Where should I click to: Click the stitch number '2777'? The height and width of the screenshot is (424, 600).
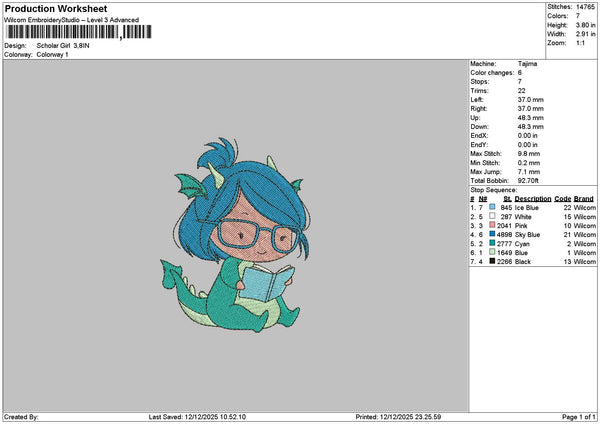[x=504, y=244]
